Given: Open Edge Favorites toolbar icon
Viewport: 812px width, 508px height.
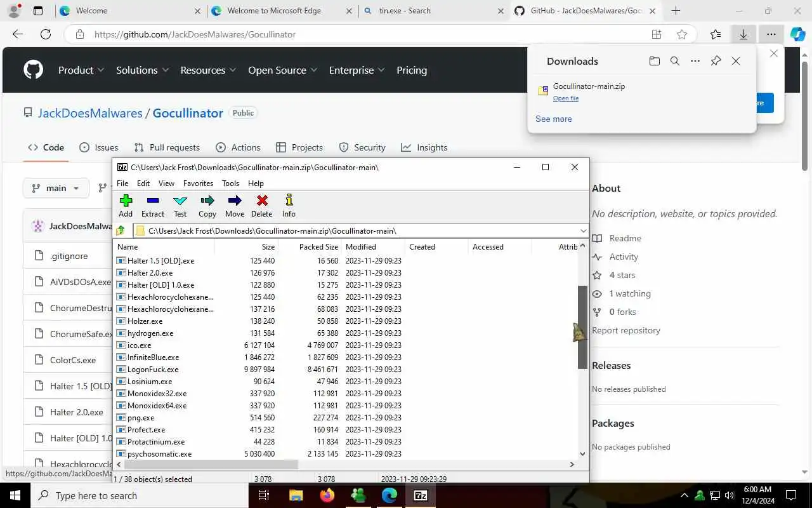Looking at the screenshot, I should click(x=716, y=34).
